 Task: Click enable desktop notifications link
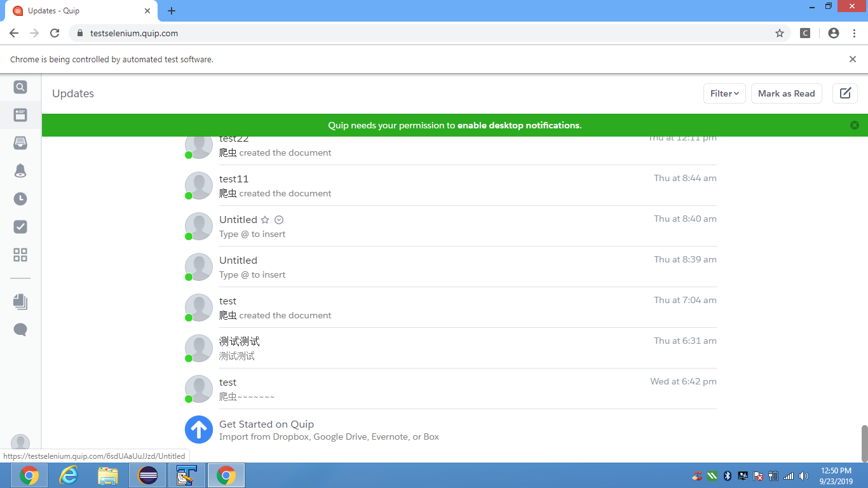(519, 125)
